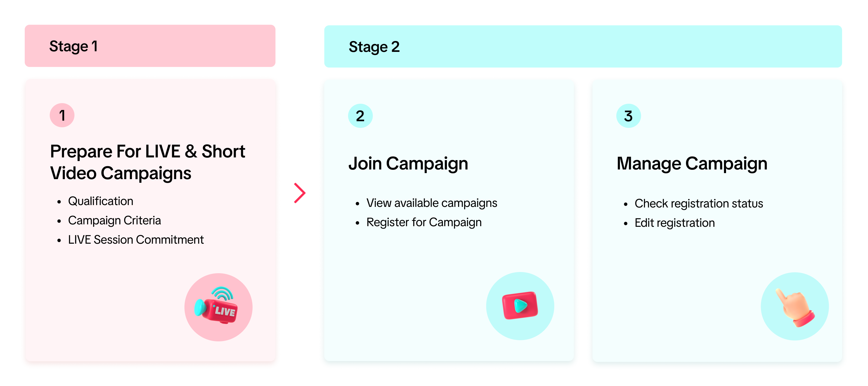Click Check registration status item
Screen dimensions: 868x386
point(699,204)
